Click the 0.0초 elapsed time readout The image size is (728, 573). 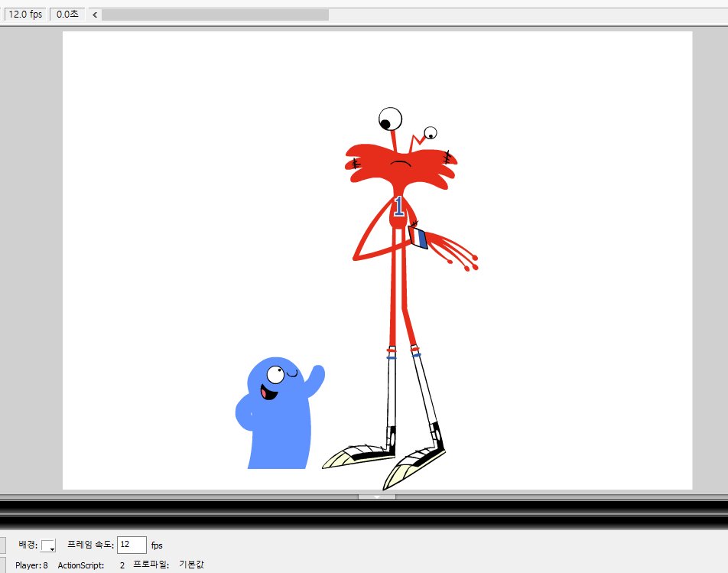click(67, 15)
